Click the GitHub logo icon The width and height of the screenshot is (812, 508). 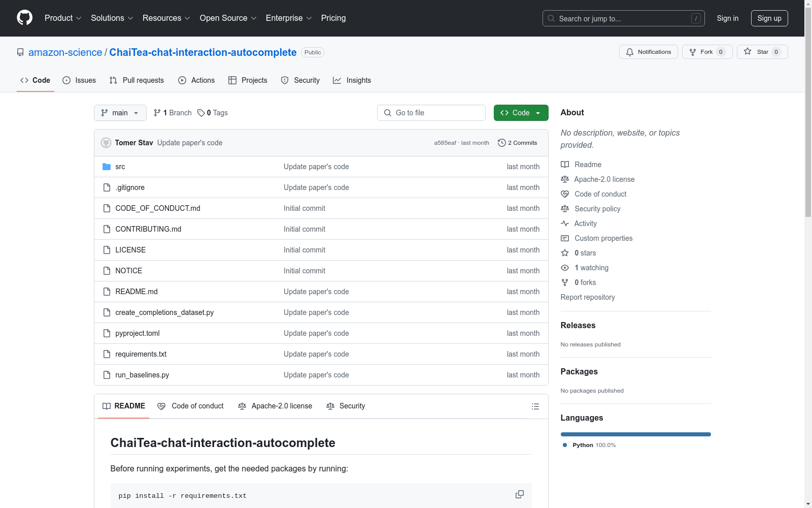(24, 18)
